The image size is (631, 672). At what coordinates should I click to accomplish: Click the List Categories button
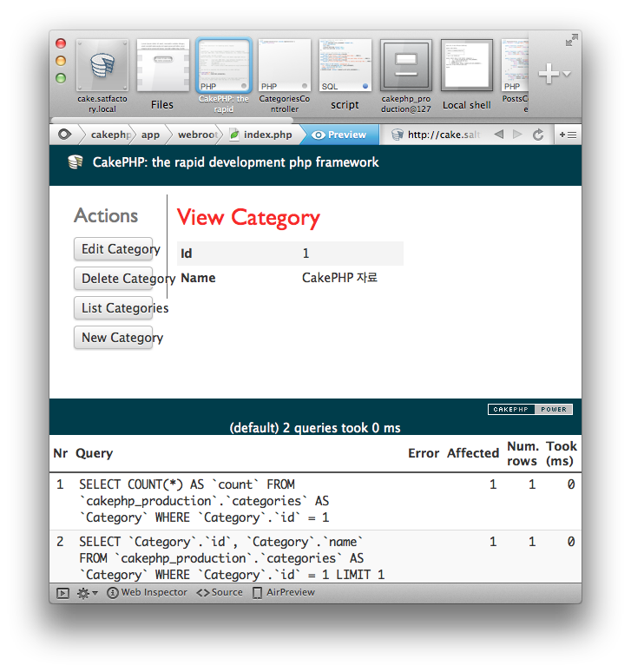click(x=114, y=308)
